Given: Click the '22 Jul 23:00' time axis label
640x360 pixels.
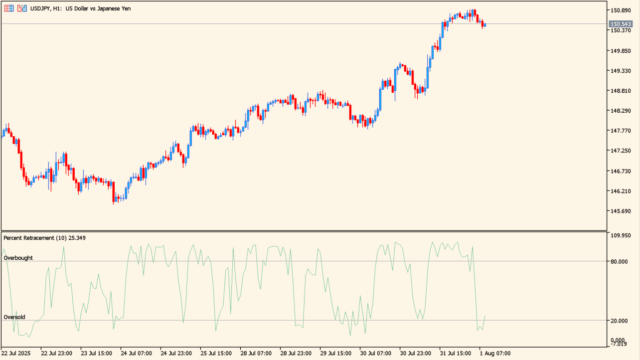Looking at the screenshot, I should 57,353.
